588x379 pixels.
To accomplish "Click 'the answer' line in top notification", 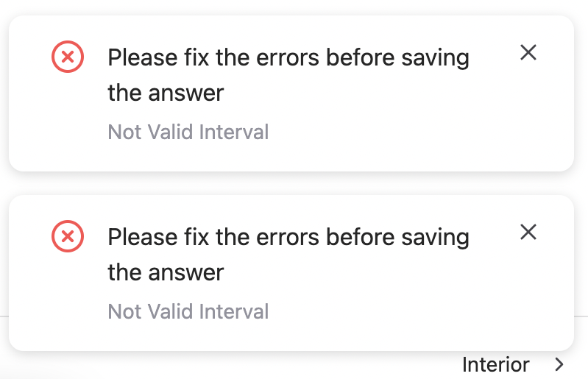I will (x=166, y=93).
